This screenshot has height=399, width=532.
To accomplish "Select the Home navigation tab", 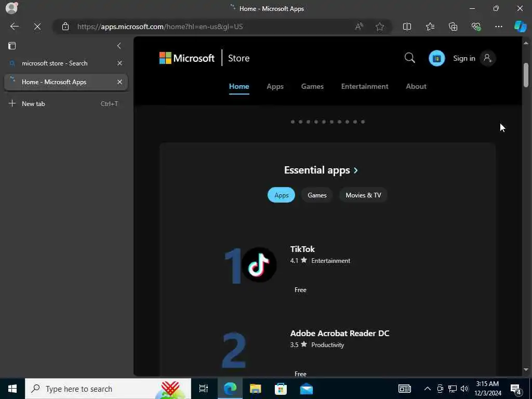I will click(x=239, y=87).
